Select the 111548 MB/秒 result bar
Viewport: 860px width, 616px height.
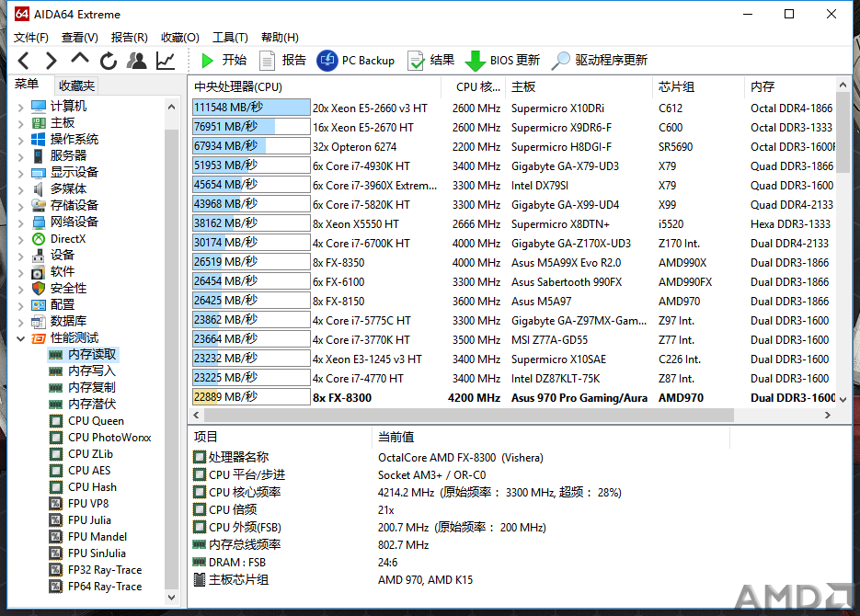tap(251, 108)
